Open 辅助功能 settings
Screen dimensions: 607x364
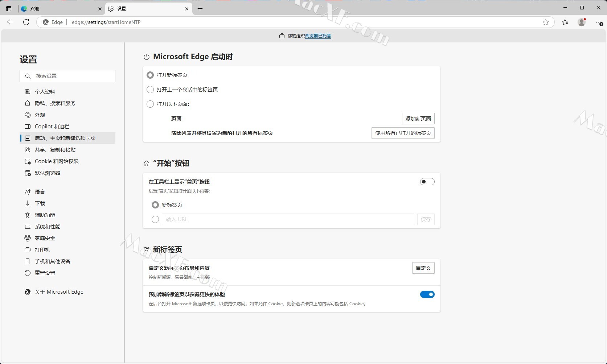pyautogui.click(x=67, y=215)
